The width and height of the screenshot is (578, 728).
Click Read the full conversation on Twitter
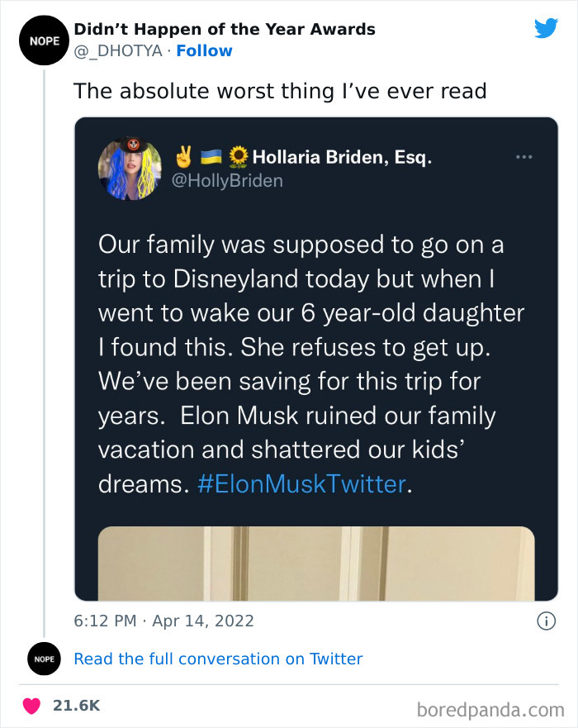point(218,659)
